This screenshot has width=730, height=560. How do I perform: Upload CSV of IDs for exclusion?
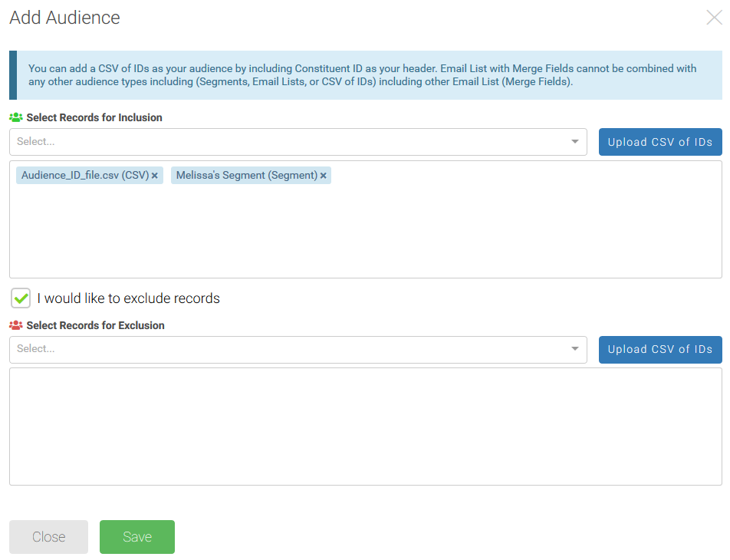pyautogui.click(x=659, y=349)
